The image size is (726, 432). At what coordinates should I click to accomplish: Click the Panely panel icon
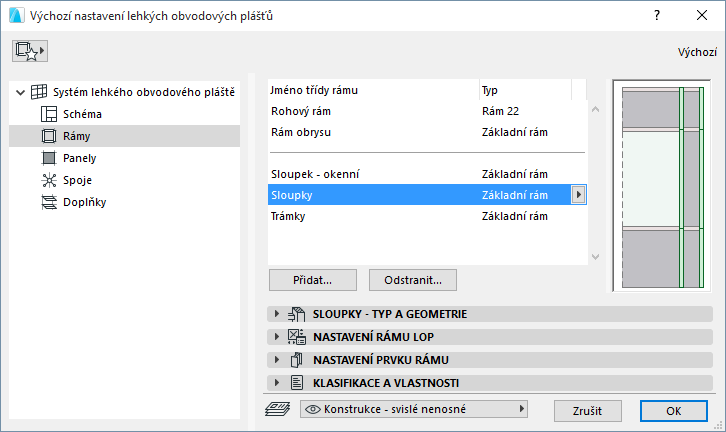click(48, 158)
